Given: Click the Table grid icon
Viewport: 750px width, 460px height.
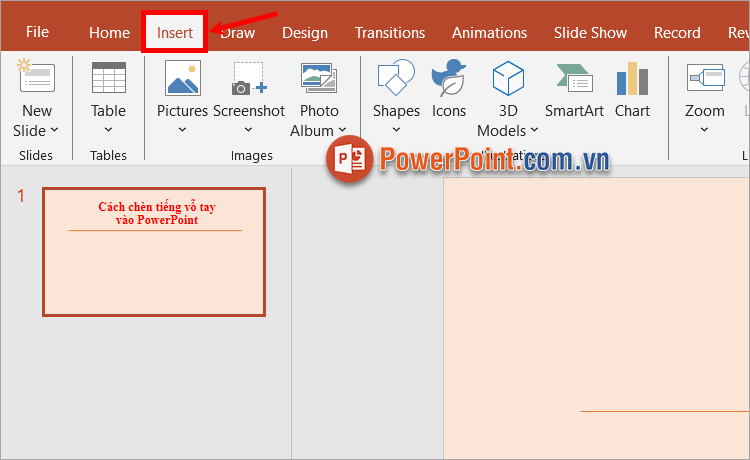Looking at the screenshot, I should [x=109, y=77].
